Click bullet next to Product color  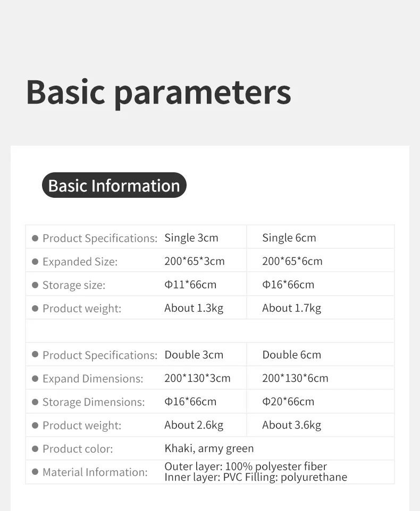(x=35, y=449)
